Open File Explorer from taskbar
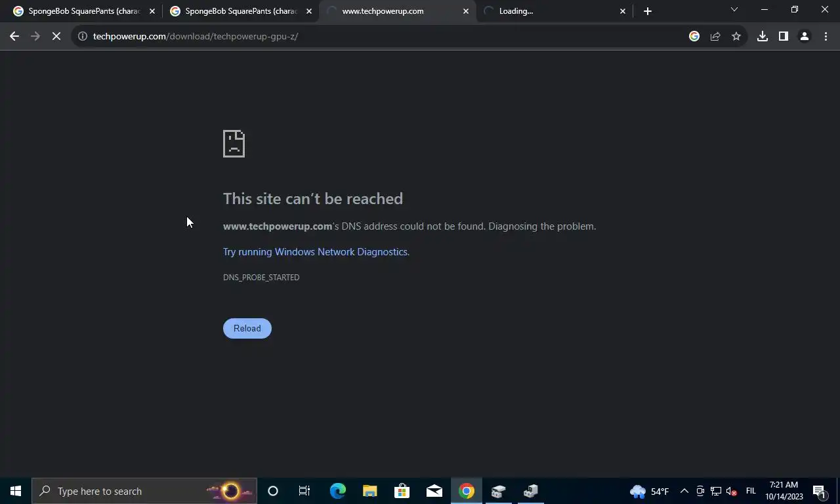 [370, 491]
